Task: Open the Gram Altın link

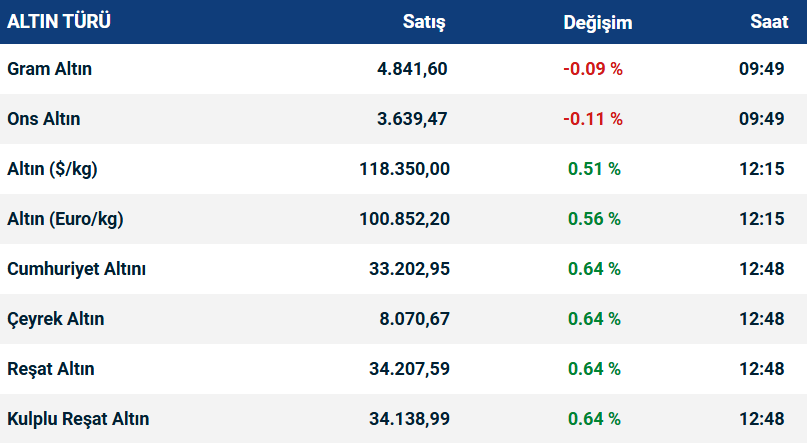Action: 49,69
